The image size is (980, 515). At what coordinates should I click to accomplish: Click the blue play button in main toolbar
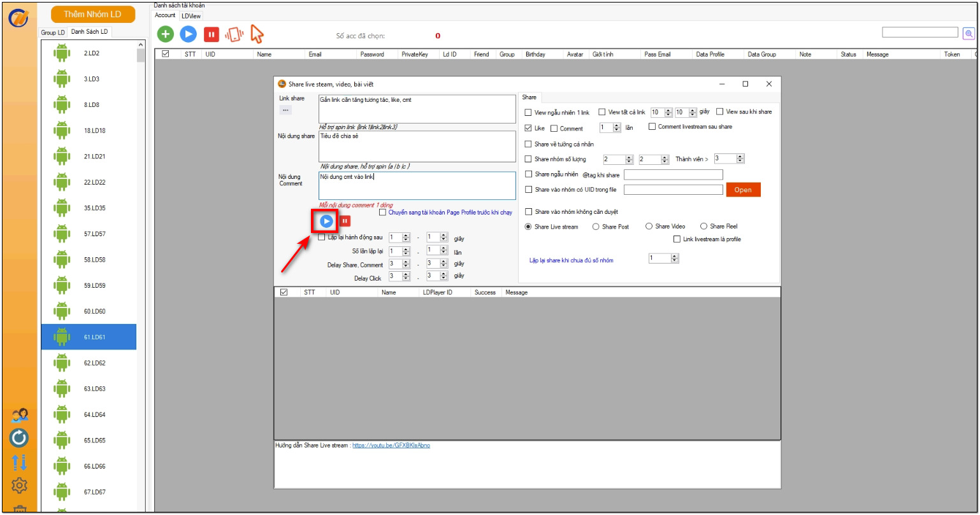tap(188, 34)
